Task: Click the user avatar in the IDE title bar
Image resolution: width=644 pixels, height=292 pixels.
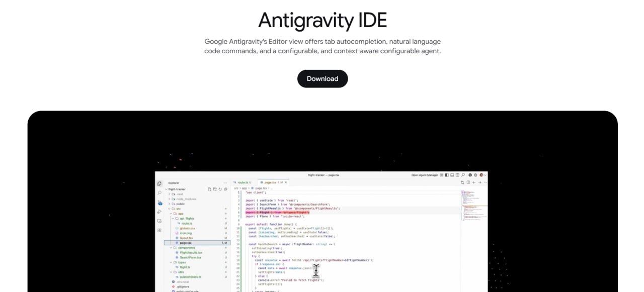Action: [x=481, y=175]
